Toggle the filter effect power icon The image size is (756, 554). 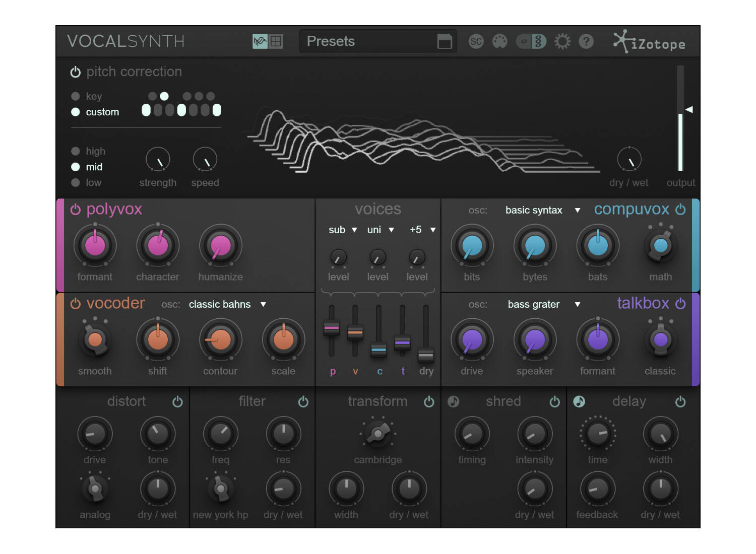pos(303,402)
